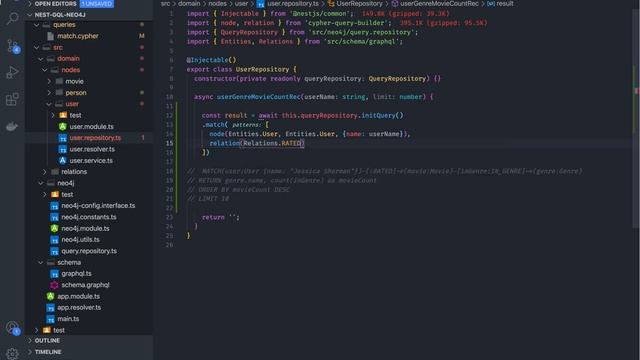The image size is (640, 360).
Task: Click the app.module.ts file icon
Action: pos(50,296)
